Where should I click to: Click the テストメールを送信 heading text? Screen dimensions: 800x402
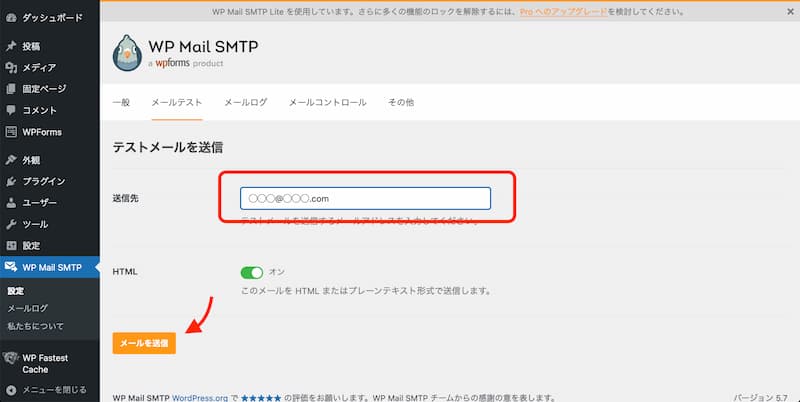168,147
